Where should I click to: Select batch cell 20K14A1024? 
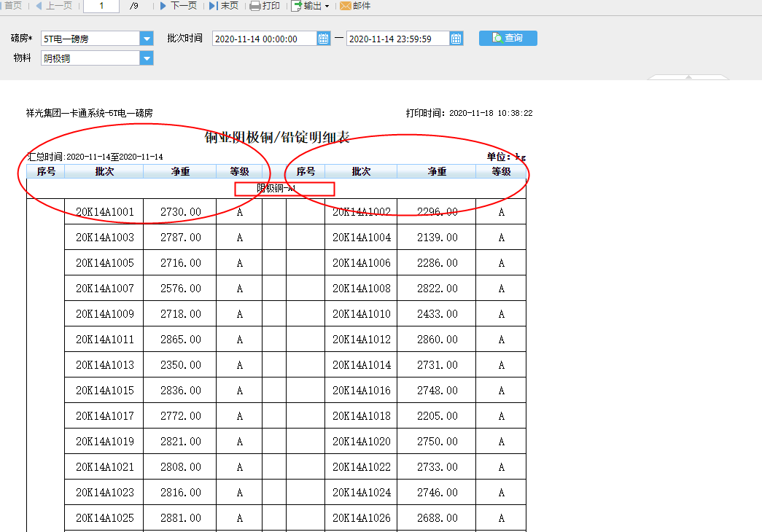[361, 492]
